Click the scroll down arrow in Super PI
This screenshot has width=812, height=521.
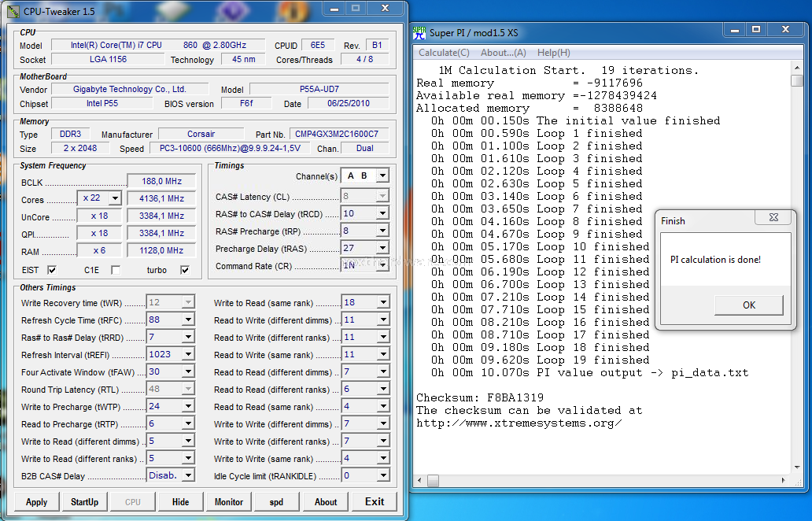pos(797,467)
